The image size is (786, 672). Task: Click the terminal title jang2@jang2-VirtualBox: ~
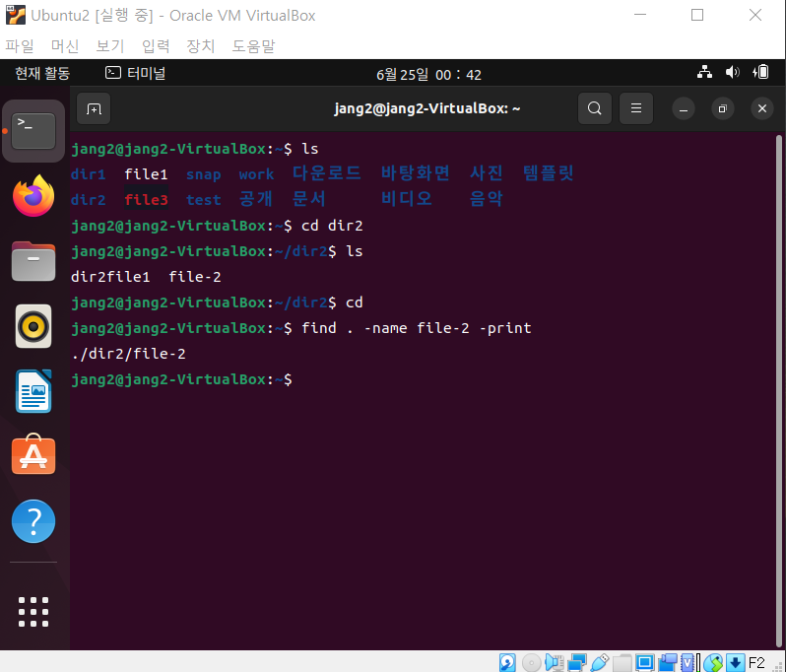point(427,108)
